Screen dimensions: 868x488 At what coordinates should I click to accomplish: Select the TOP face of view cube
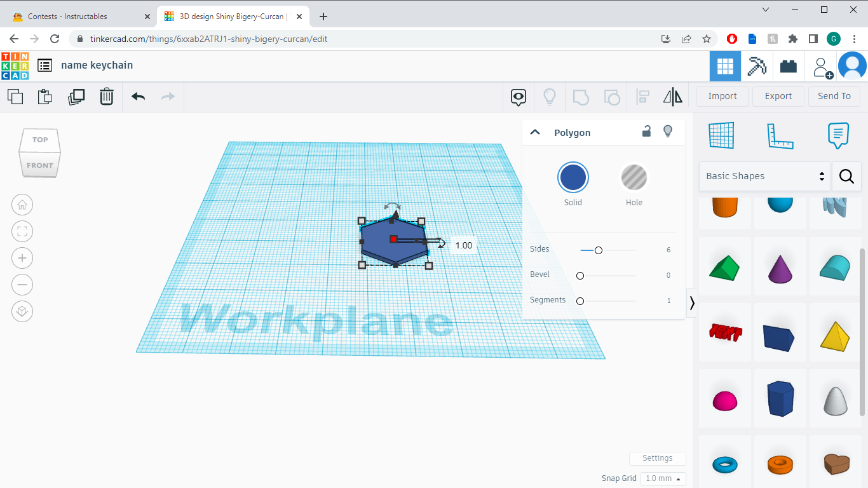40,140
